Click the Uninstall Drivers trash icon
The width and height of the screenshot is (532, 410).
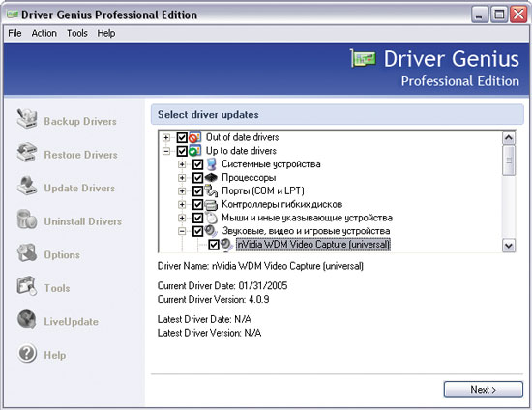27,220
